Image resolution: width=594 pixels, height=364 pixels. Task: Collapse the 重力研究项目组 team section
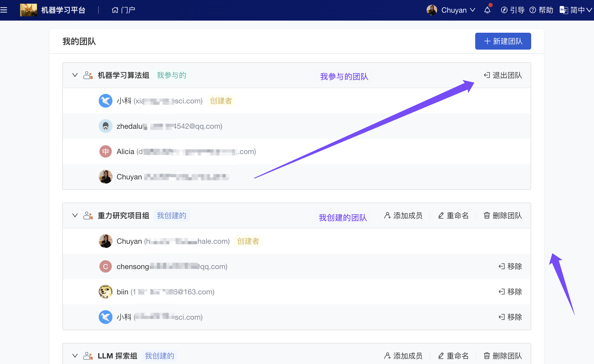pyautogui.click(x=75, y=215)
